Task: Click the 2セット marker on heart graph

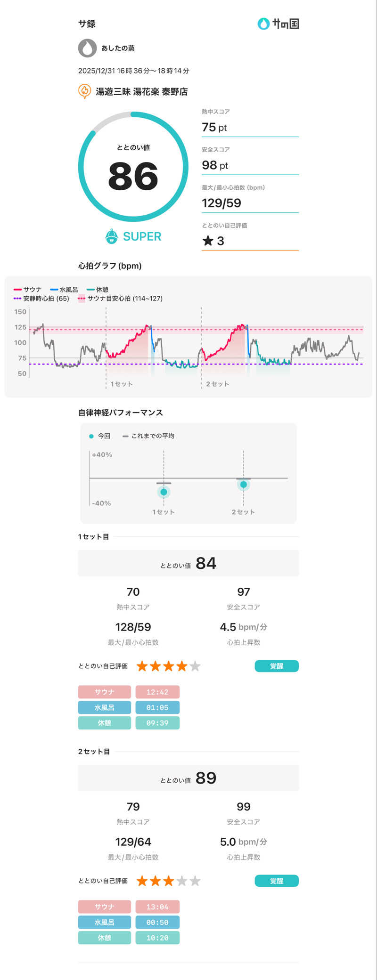Action: 217,384
